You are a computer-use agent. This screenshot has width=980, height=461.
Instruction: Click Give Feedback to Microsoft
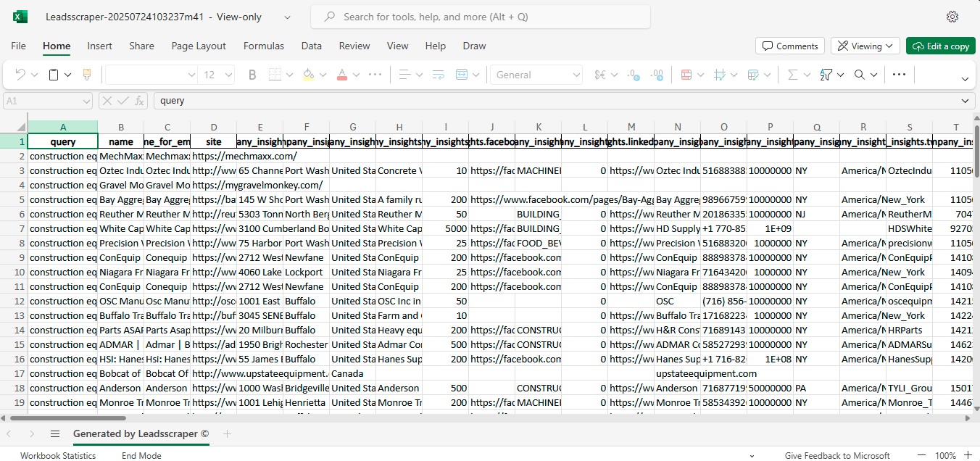837,456
